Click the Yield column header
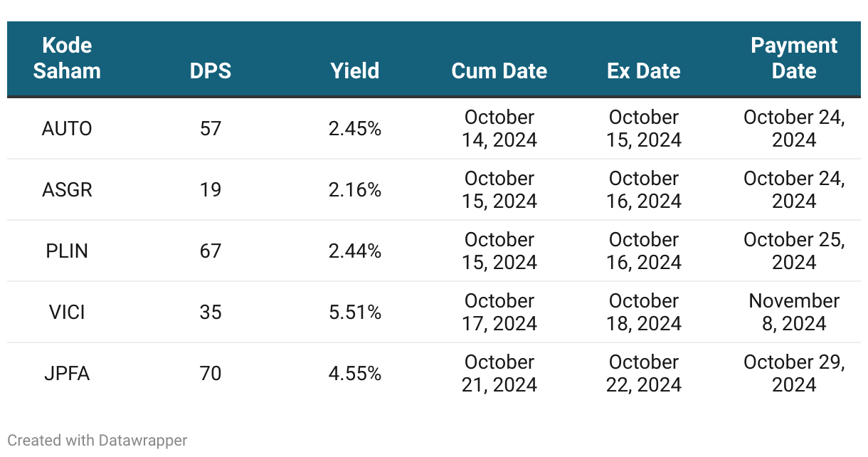 355,71
